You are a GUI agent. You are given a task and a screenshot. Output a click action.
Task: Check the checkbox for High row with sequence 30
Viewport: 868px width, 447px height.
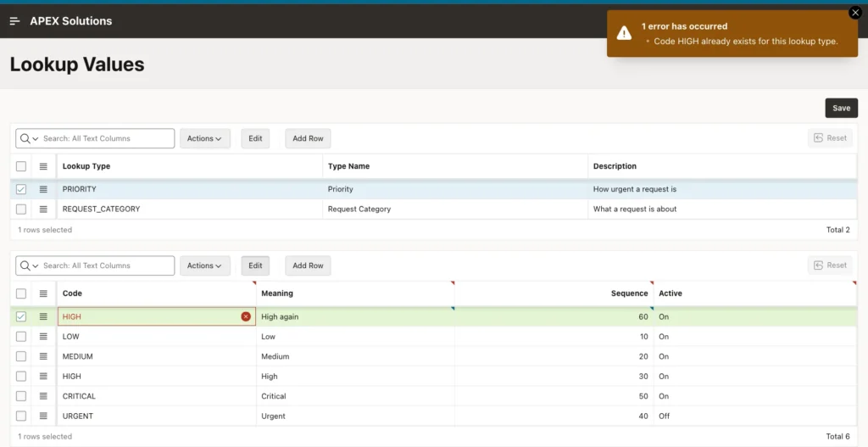pos(21,377)
